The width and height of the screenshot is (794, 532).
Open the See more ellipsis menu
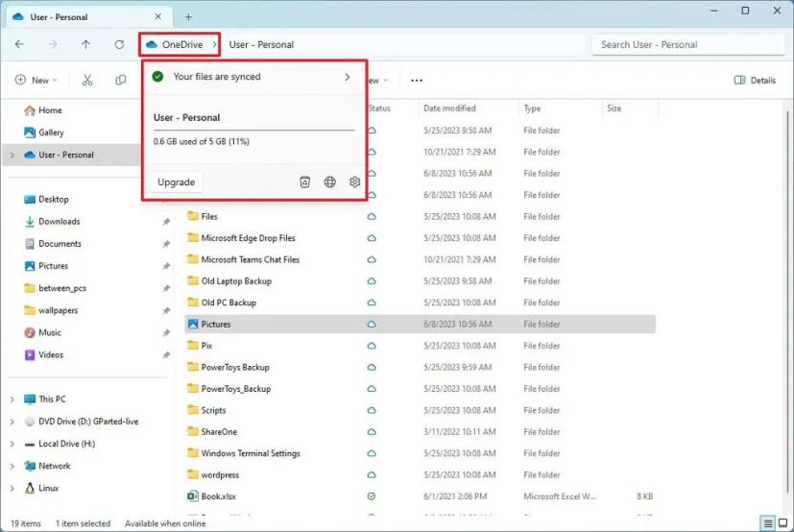pos(417,80)
